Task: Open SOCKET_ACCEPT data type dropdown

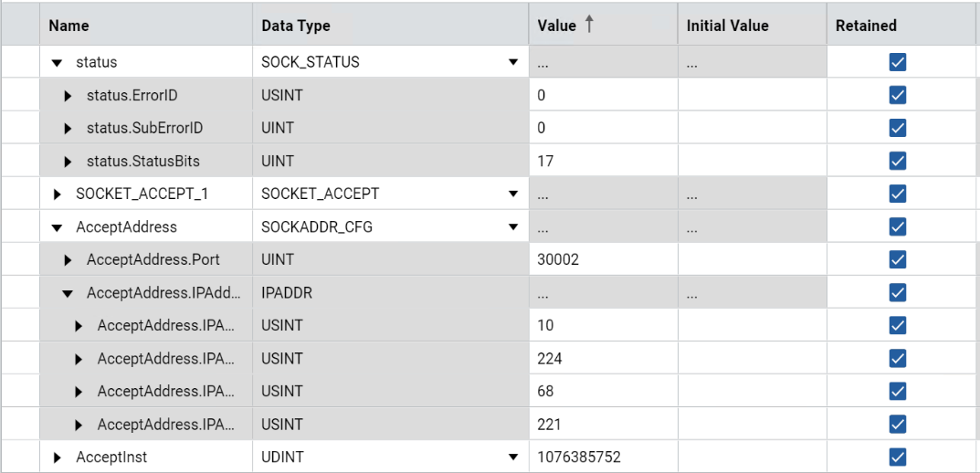Action: tap(513, 194)
